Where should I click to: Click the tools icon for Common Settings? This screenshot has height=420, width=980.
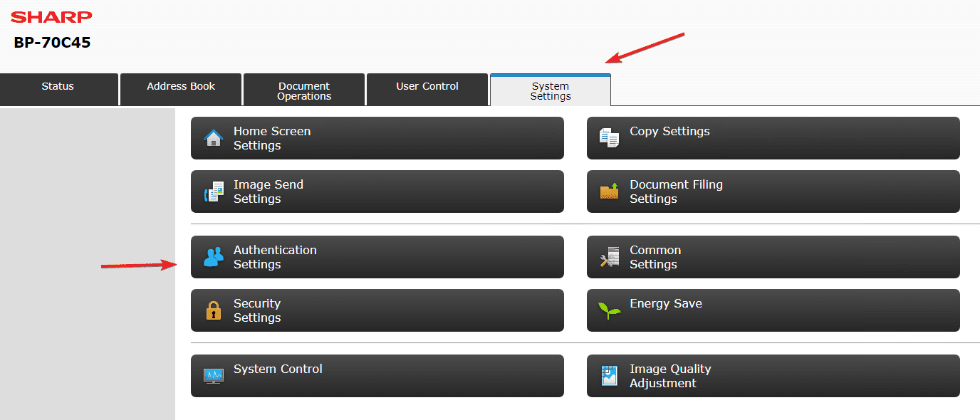610,257
